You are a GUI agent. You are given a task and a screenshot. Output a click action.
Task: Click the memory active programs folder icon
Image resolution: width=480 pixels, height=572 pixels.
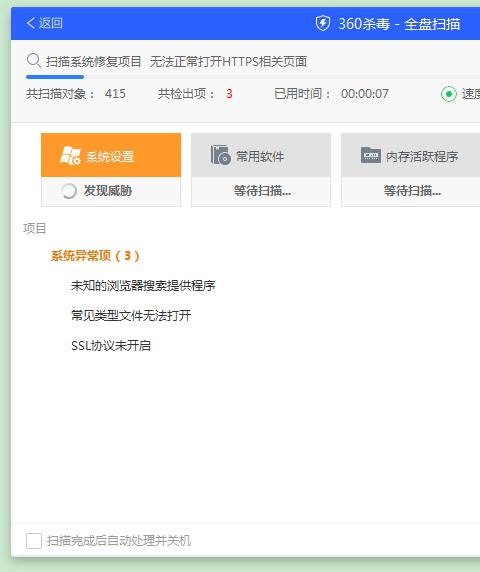pyautogui.click(x=371, y=155)
